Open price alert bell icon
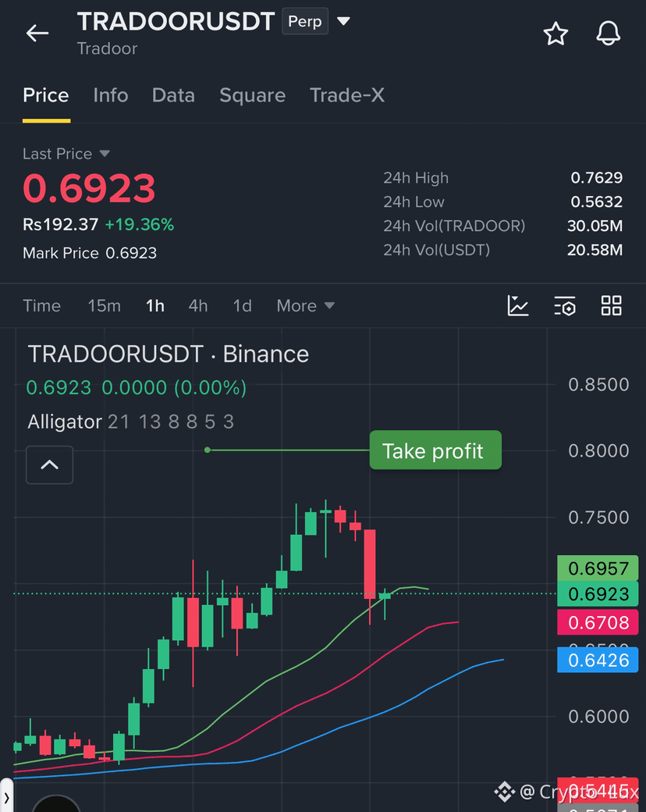 tap(609, 34)
